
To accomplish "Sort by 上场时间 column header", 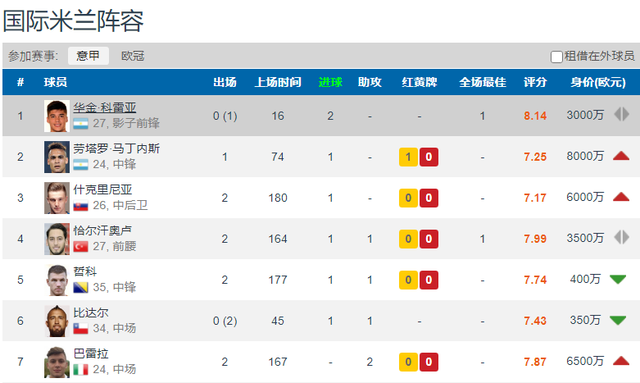I will 278,82.
